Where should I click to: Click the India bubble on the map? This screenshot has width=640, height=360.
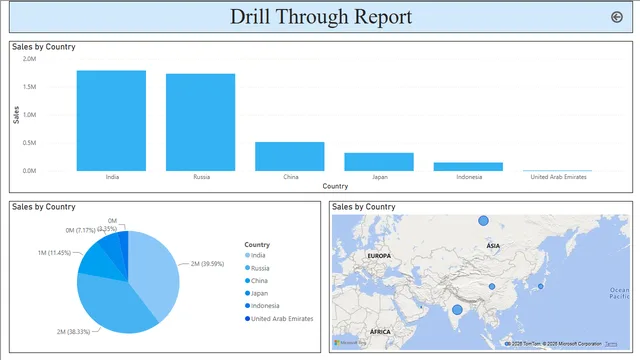tap(458, 310)
